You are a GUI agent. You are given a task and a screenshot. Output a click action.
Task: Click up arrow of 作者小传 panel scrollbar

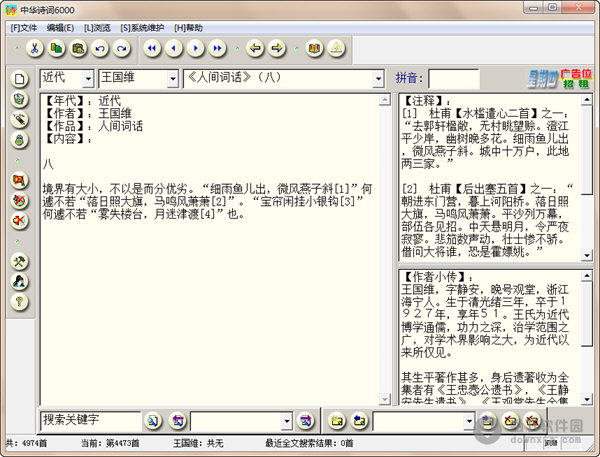click(x=587, y=276)
